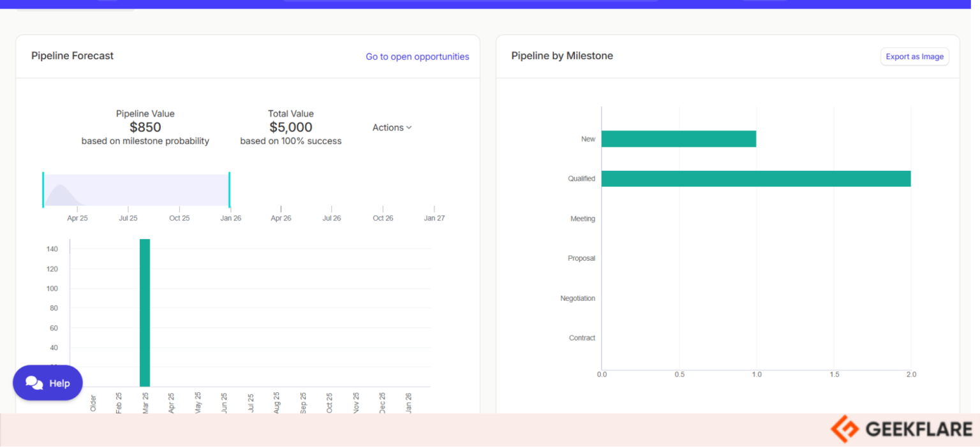This screenshot has height=447, width=980.
Task: Click the Meeting milestone label
Action: point(583,219)
